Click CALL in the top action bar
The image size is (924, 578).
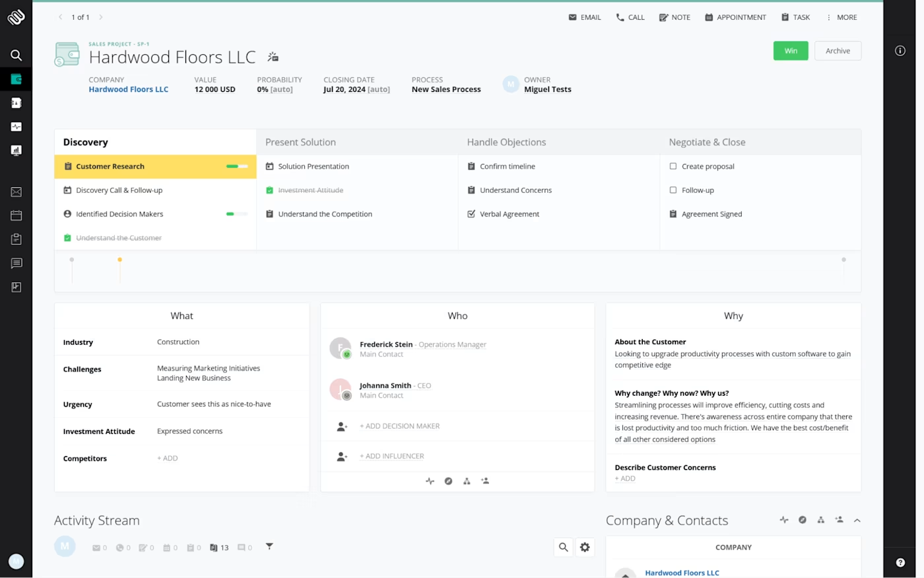click(630, 17)
